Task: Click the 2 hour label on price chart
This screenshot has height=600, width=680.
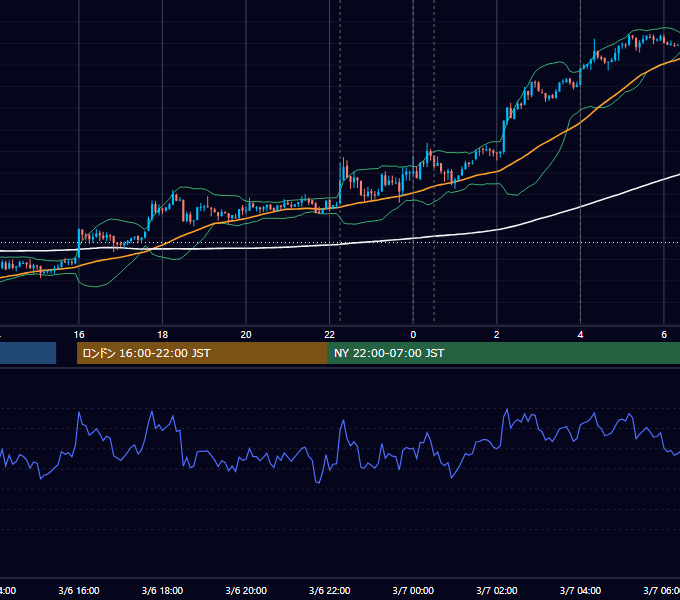Action: click(x=497, y=334)
